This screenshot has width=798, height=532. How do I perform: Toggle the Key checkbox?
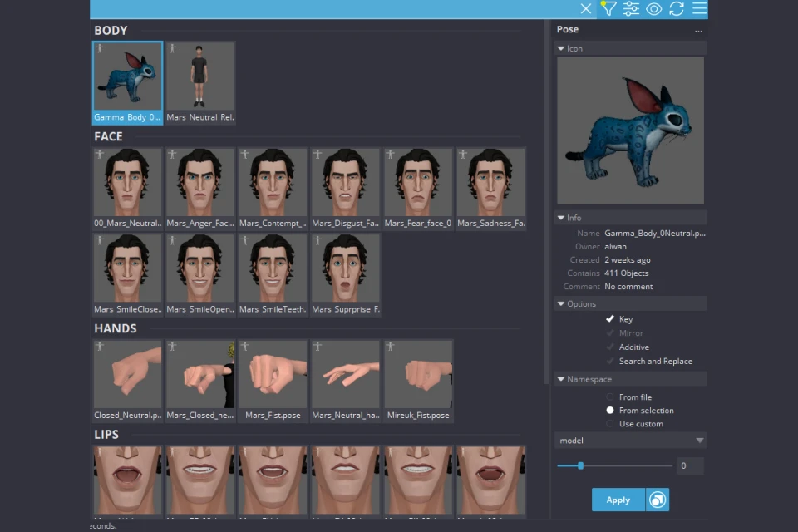pos(610,319)
